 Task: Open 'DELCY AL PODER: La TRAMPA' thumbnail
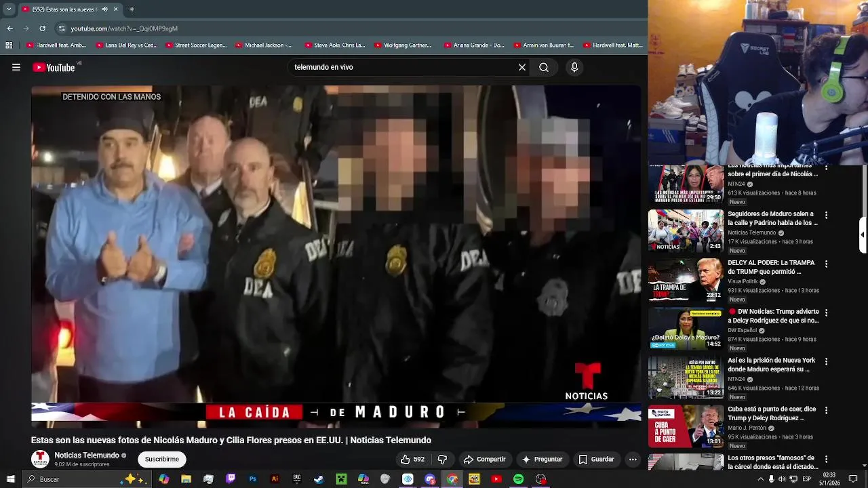coord(686,280)
